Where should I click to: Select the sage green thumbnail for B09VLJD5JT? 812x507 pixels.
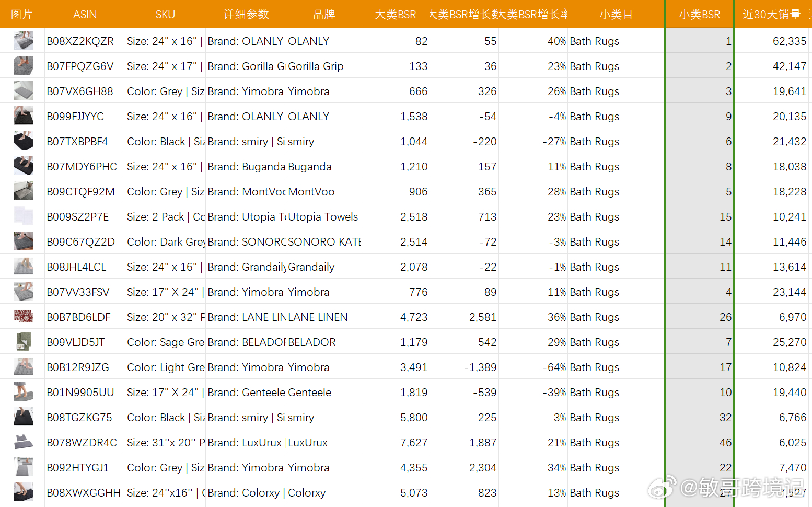click(24, 342)
